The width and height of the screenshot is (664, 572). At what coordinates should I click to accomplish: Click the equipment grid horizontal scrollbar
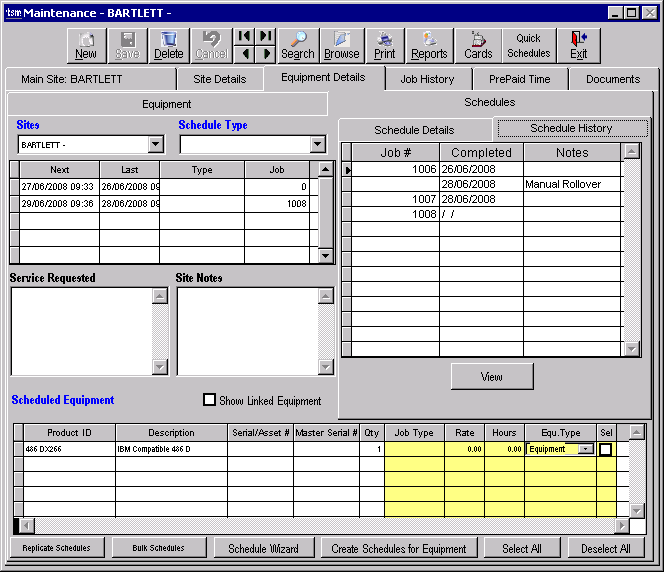(320, 525)
